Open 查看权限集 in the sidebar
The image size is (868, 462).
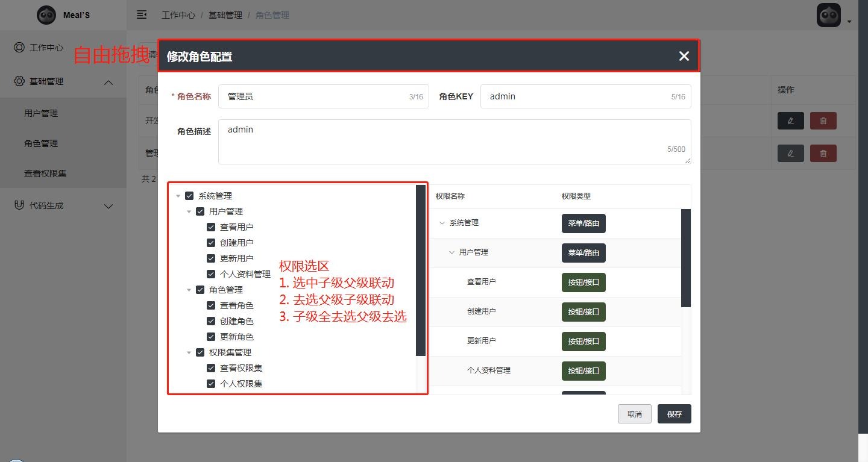[x=45, y=173]
